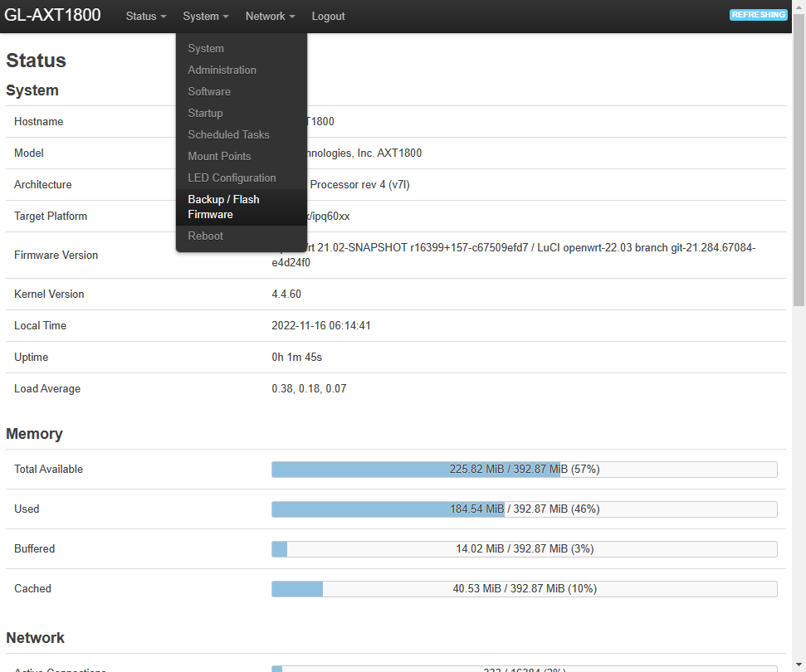Click the GL-AXT1800 brand title

pos(52,15)
